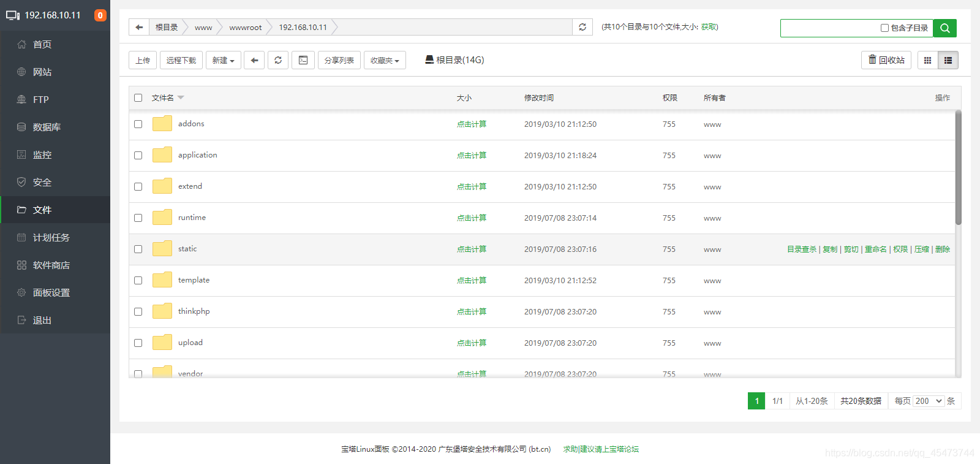Viewport: 980px width, 464px height.
Task: Click 点击计算 for extend folder
Action: tap(472, 186)
